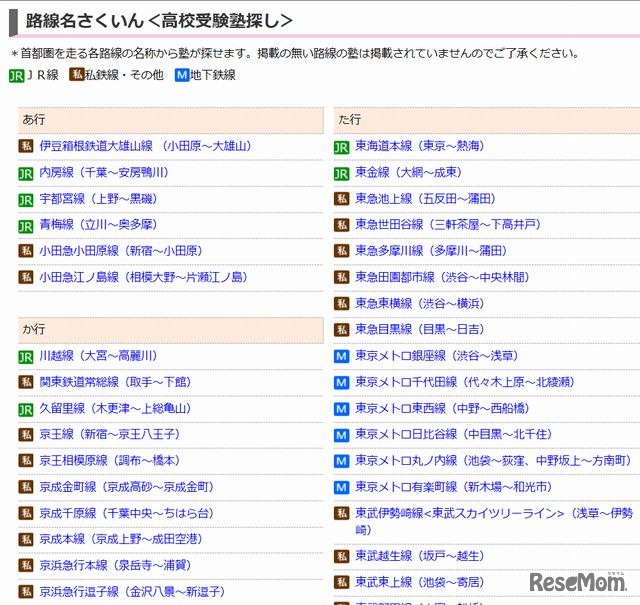Click JR icon beside 東海道本線
Image resolution: width=640 pixels, height=605 pixels.
pos(342,147)
